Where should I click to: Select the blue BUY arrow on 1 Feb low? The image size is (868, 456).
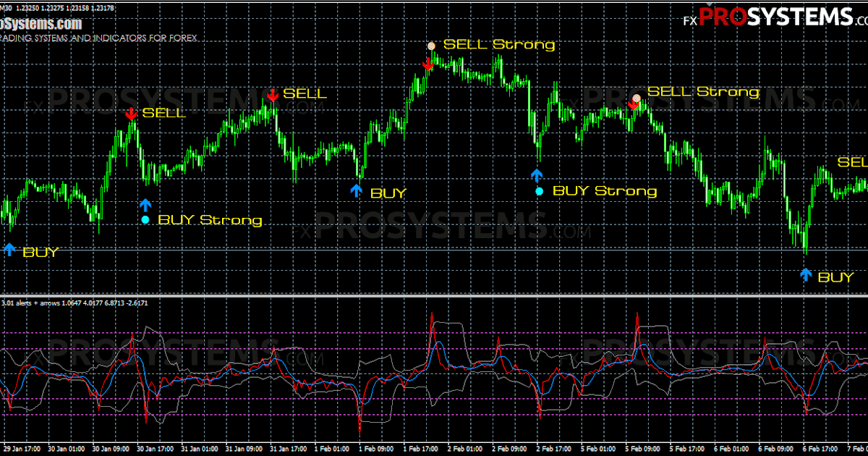356,190
